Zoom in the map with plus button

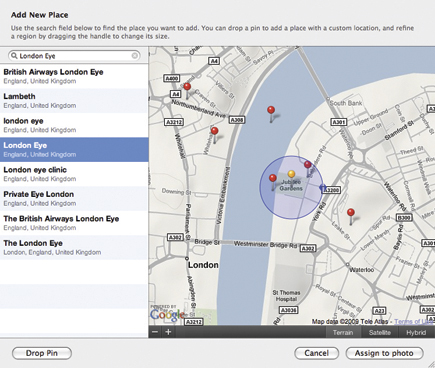tap(168, 332)
